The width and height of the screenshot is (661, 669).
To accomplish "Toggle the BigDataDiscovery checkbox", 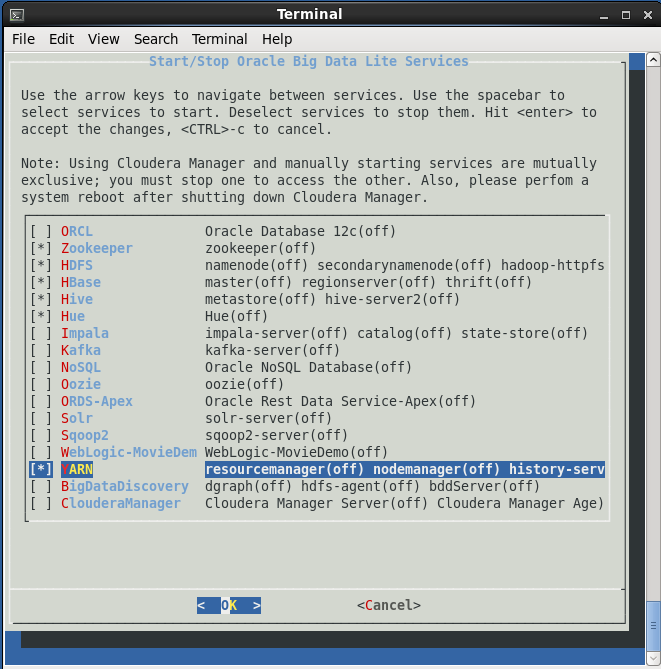I will tap(41, 486).
